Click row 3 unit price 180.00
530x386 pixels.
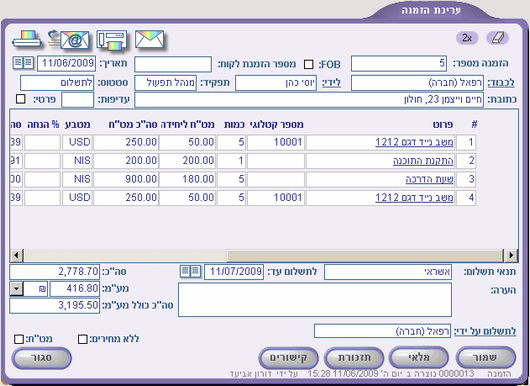pos(187,179)
